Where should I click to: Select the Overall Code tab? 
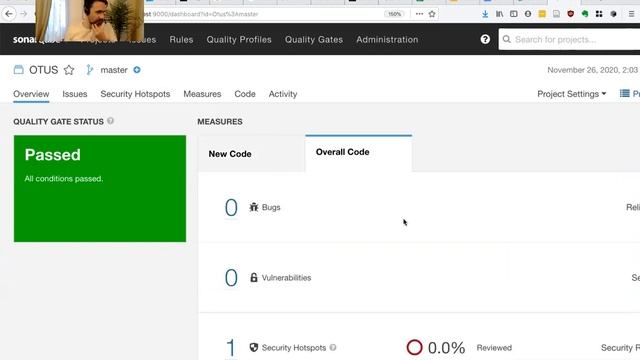(359, 153)
